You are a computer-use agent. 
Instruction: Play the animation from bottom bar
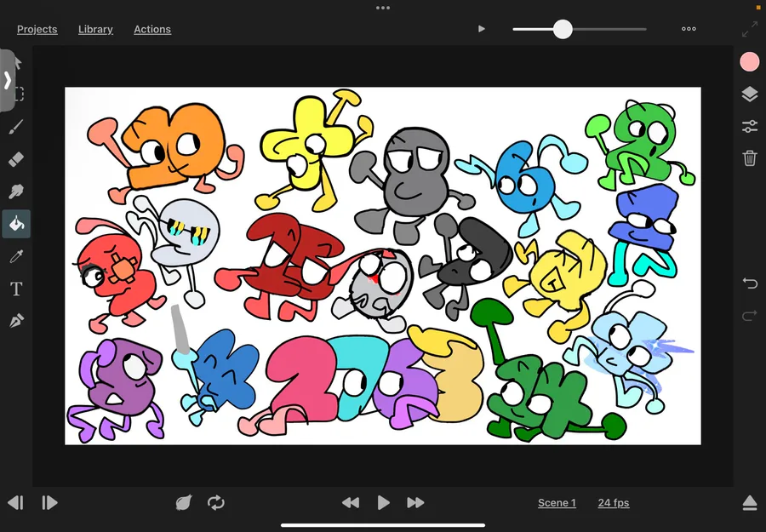pos(384,503)
